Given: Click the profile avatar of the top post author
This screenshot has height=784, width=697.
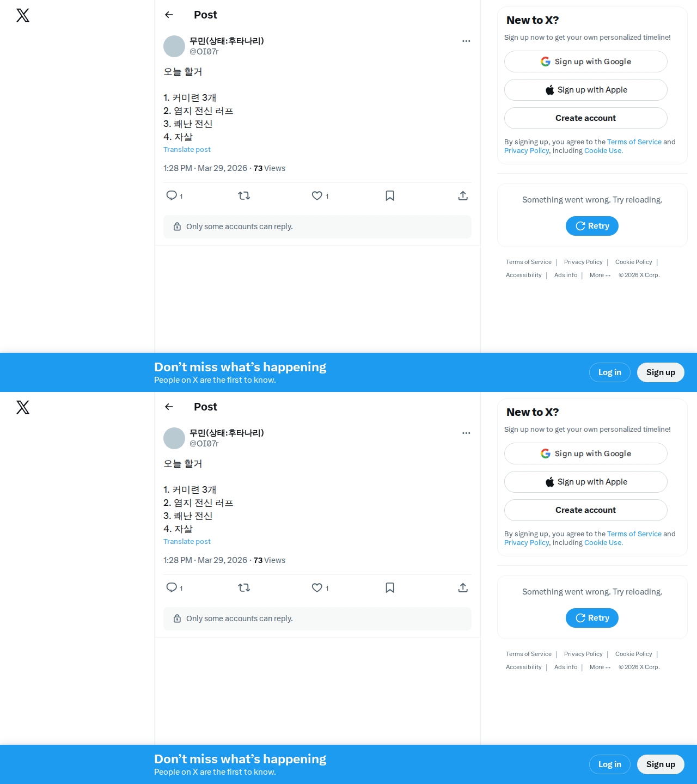Looking at the screenshot, I should tap(174, 46).
